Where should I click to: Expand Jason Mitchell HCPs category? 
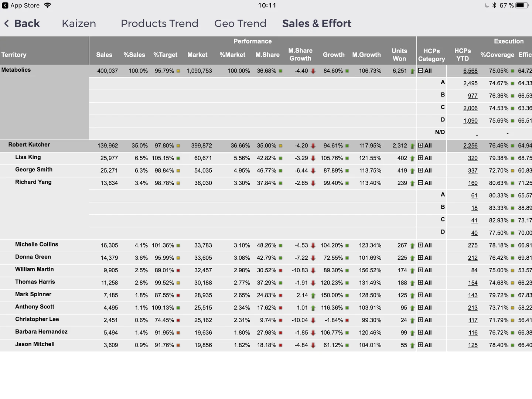(420, 345)
